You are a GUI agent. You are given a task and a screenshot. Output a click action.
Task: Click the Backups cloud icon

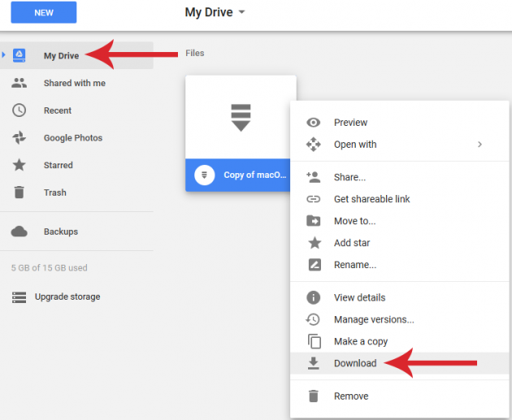(20, 232)
